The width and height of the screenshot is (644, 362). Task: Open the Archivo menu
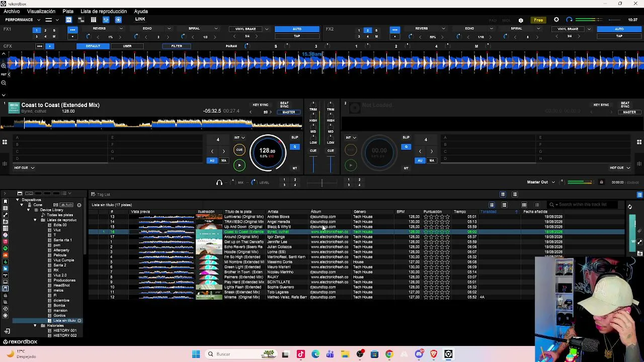click(12, 11)
